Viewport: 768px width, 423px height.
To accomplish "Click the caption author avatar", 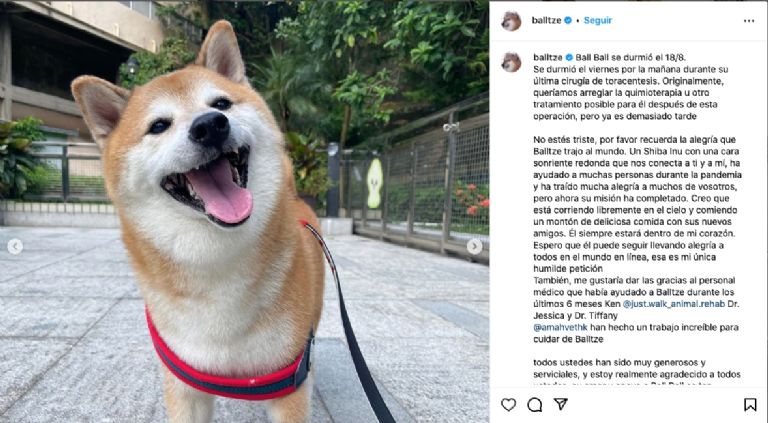I will coord(511,62).
